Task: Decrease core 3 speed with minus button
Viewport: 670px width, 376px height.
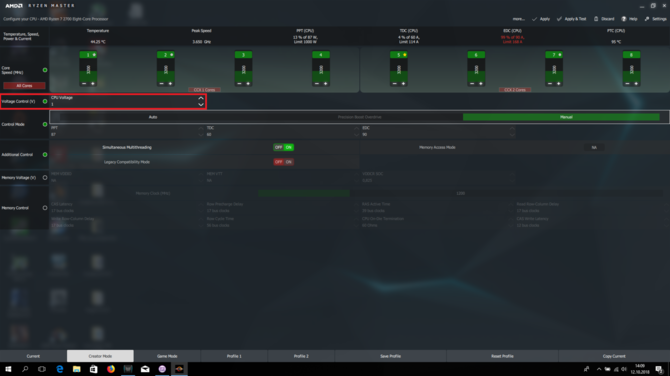Action: tap(239, 84)
